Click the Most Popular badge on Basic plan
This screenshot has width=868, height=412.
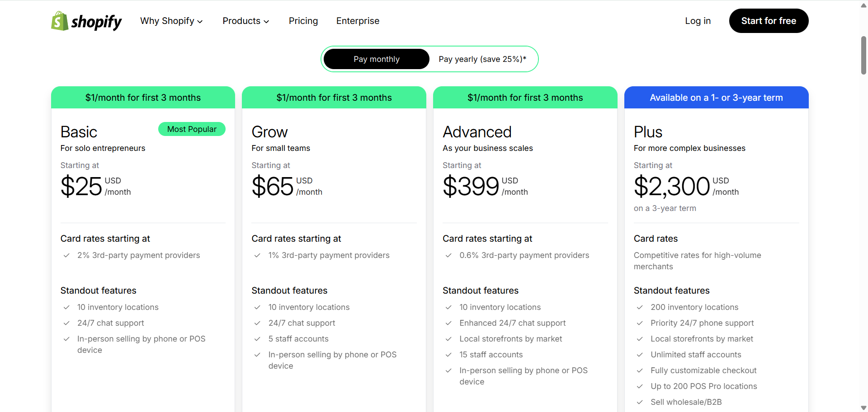(192, 129)
